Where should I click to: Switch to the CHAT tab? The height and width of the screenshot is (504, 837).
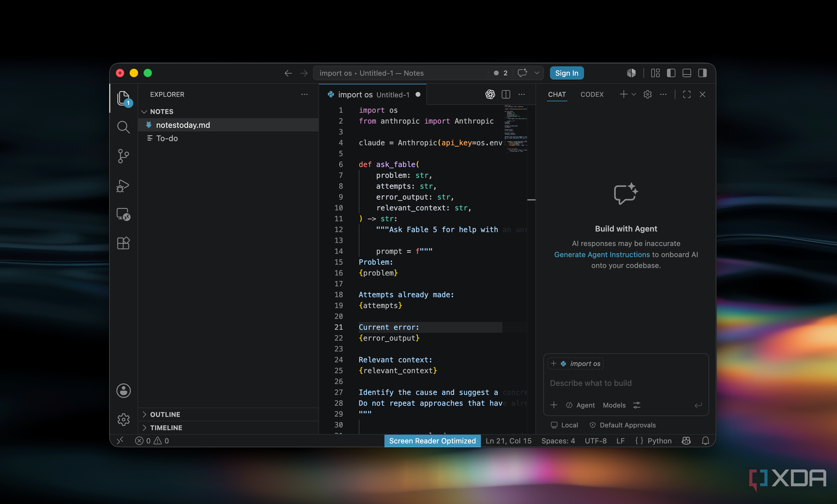coord(557,94)
